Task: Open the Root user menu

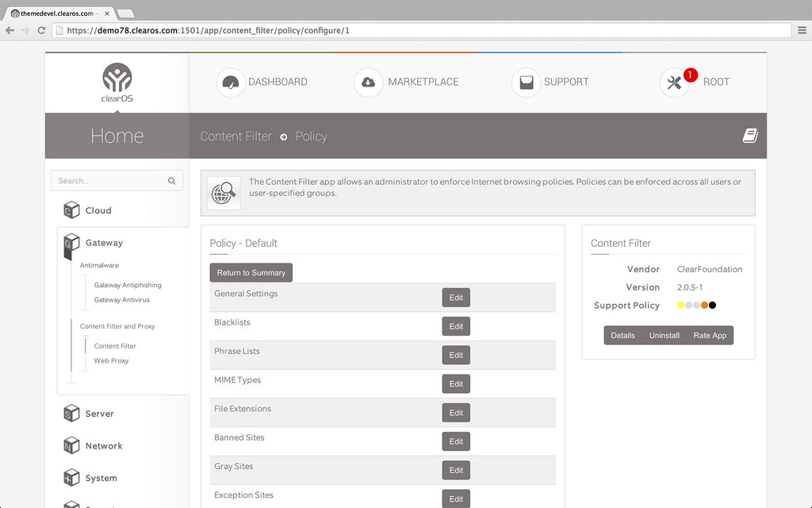Action: (716, 82)
